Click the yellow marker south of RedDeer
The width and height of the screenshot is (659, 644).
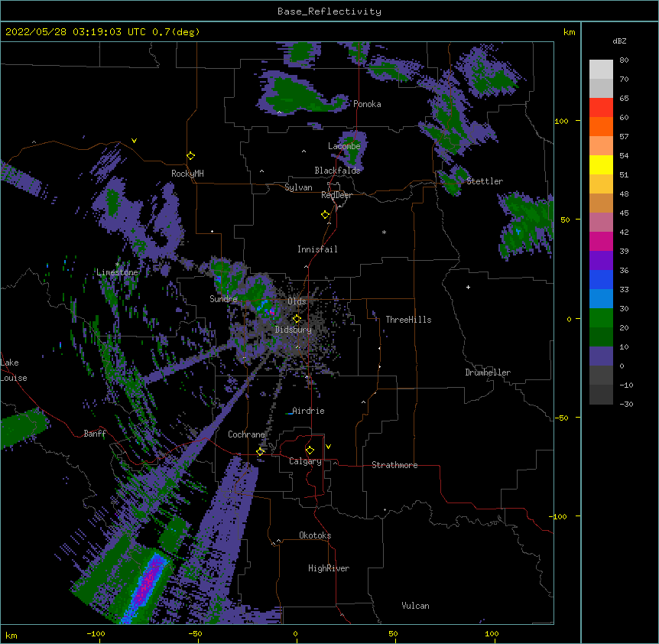pyautogui.click(x=325, y=215)
